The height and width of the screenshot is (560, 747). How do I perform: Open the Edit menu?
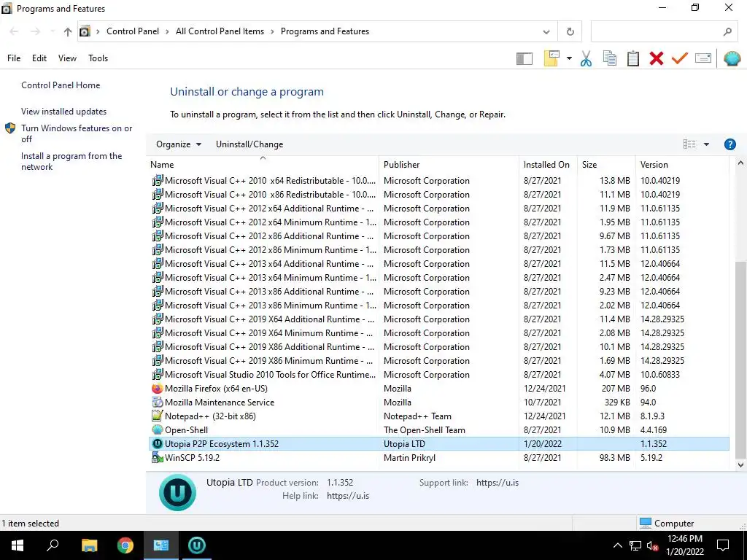[39, 58]
